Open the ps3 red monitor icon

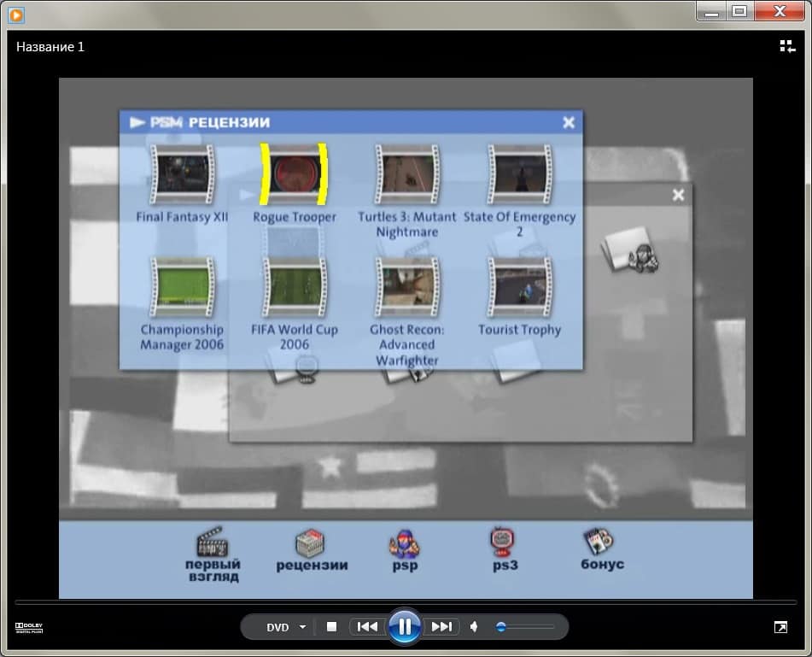pyautogui.click(x=502, y=542)
